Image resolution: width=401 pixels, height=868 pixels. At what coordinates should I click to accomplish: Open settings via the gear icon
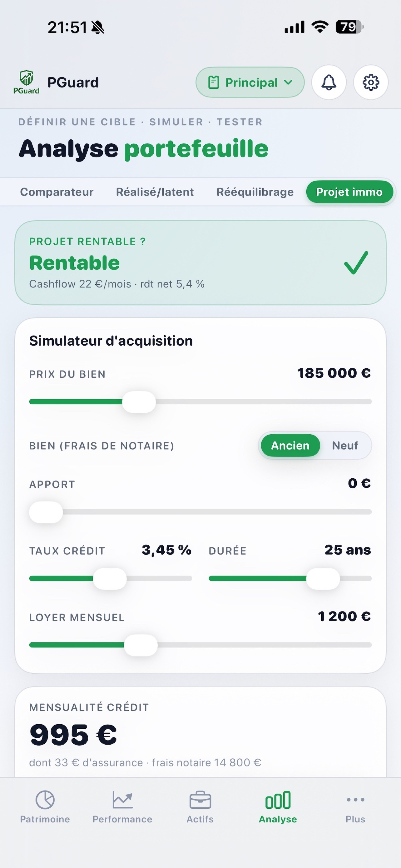[371, 82]
